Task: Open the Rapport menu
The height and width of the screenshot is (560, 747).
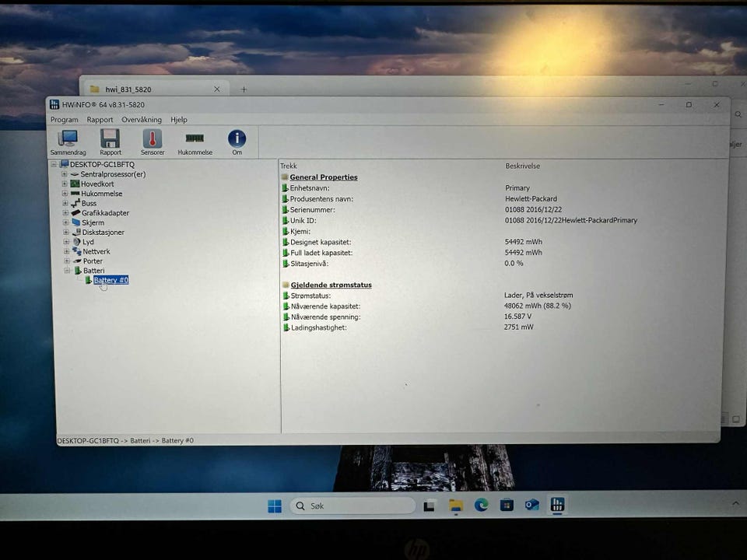Action: pos(100,120)
